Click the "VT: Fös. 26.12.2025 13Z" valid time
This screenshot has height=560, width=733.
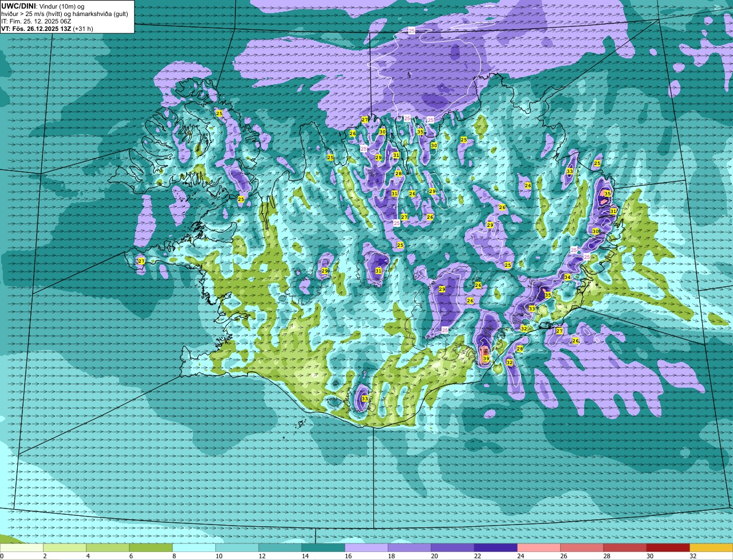pos(36,29)
